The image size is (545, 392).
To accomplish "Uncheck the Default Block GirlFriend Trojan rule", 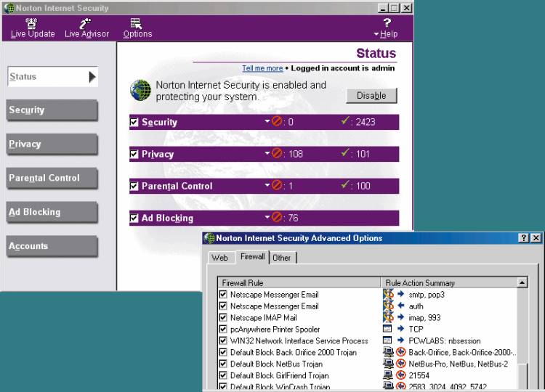I will pyautogui.click(x=223, y=375).
